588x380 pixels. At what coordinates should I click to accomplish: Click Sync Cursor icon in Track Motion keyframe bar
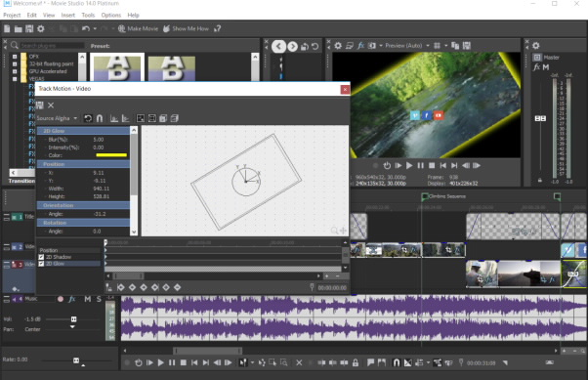coord(108,287)
